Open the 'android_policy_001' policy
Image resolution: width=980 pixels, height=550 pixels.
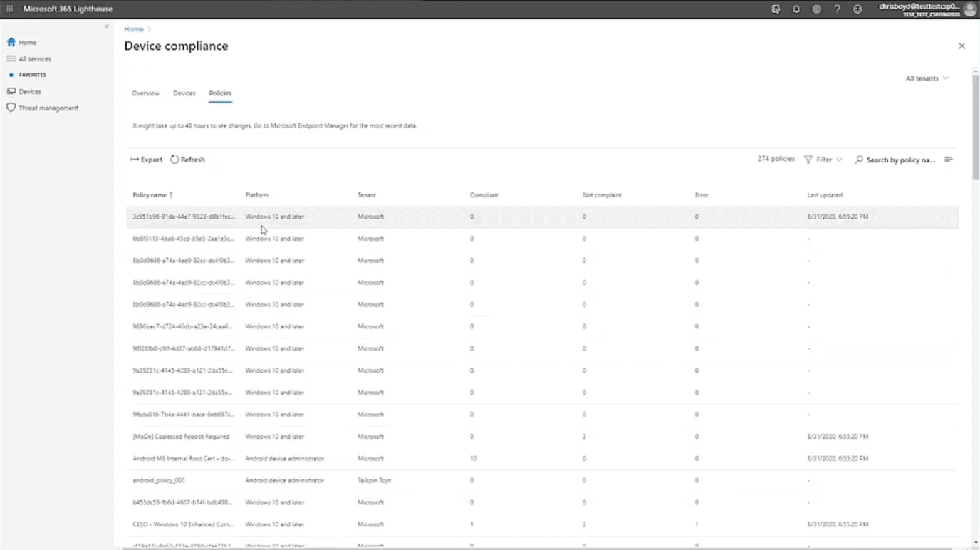click(x=159, y=481)
